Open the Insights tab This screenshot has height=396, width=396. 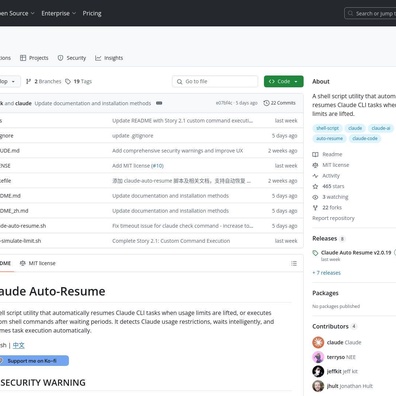[x=109, y=58]
